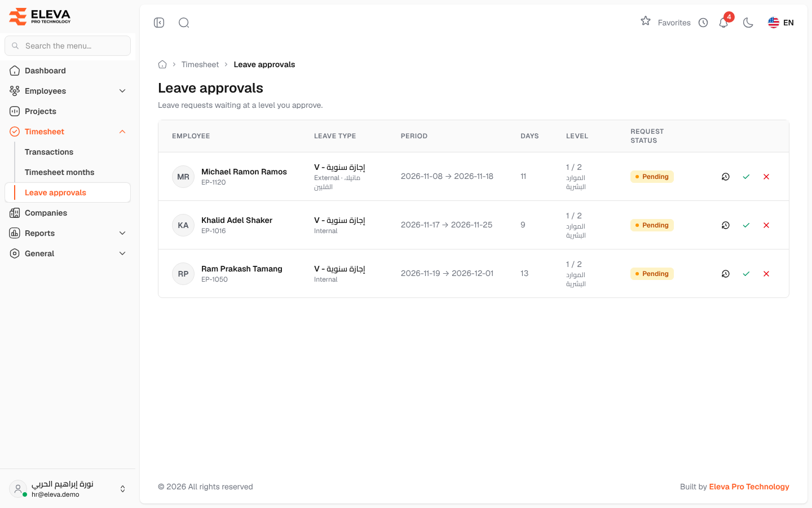Open user account switcher for hr@eleva.demo

click(68, 489)
